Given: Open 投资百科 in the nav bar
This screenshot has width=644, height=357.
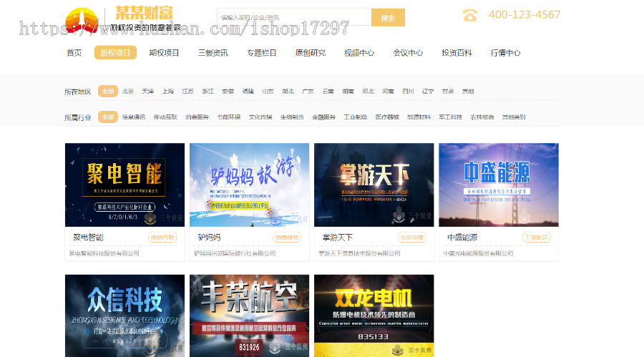Looking at the screenshot, I should [x=457, y=53].
